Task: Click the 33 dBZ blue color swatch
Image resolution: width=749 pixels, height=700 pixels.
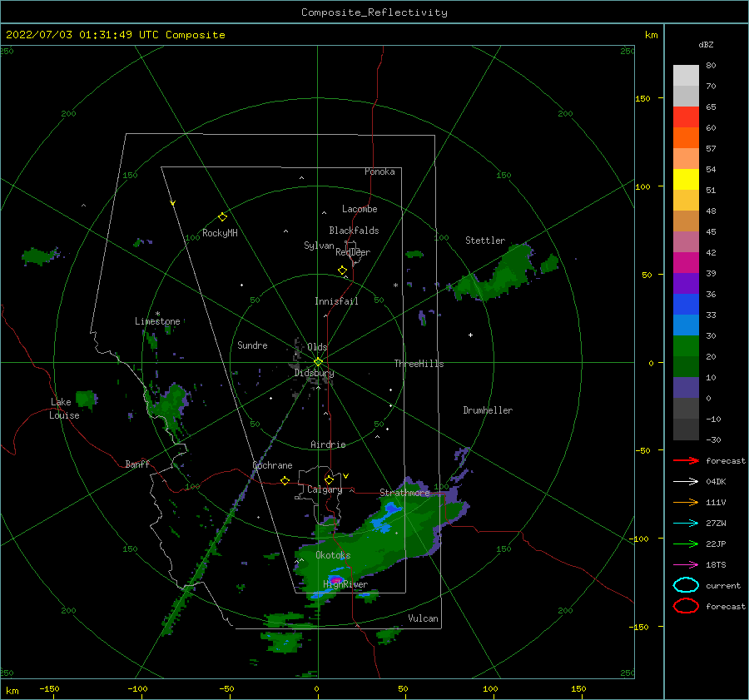Action: coord(686,325)
